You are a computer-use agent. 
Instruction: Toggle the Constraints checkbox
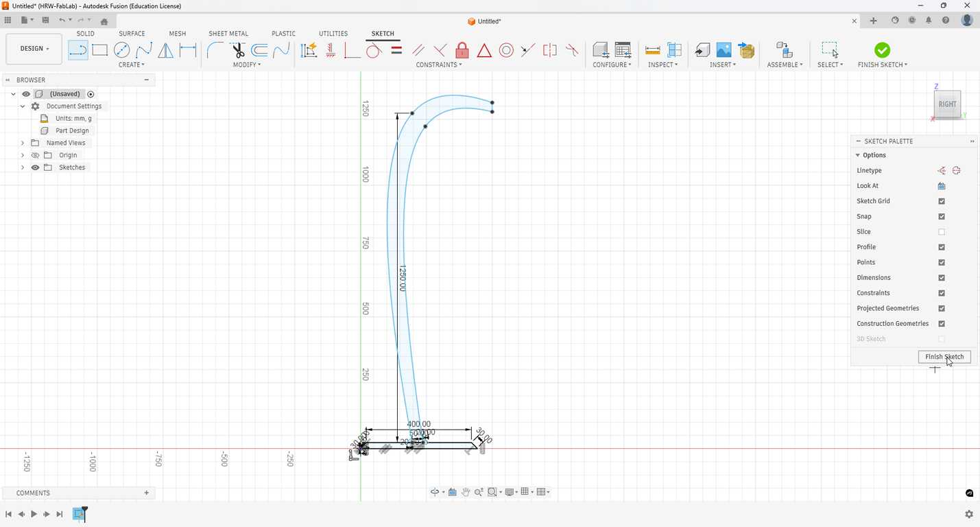[942, 293]
